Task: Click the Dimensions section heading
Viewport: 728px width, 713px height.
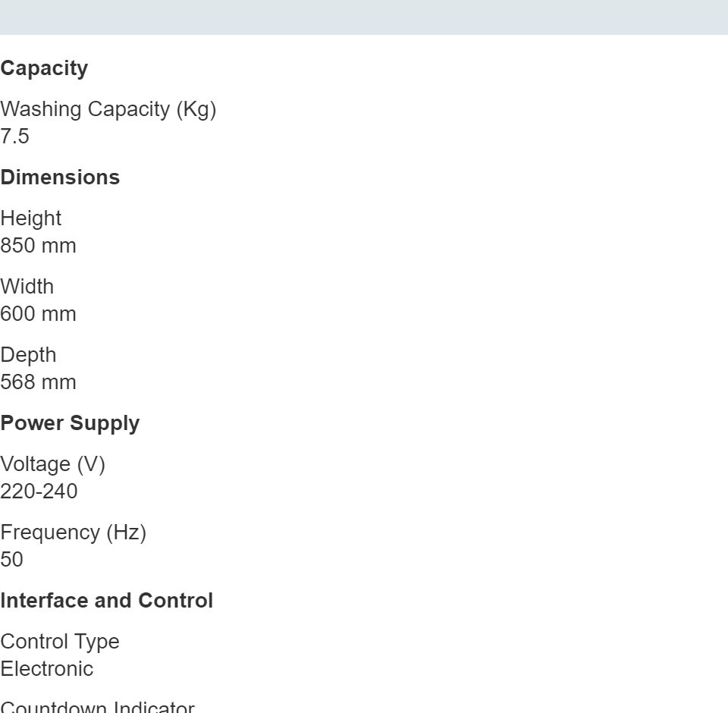Action: [x=60, y=177]
